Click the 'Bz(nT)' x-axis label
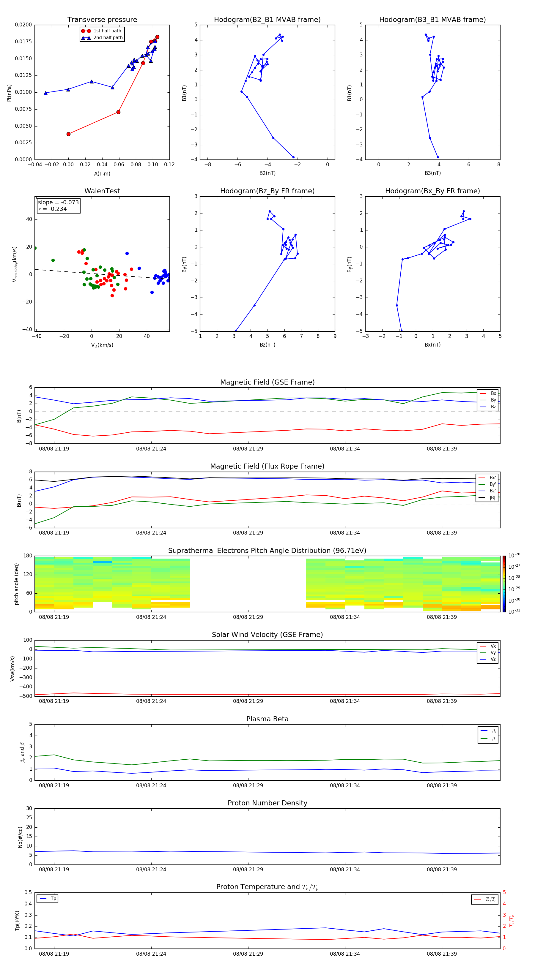 [x=267, y=345]
